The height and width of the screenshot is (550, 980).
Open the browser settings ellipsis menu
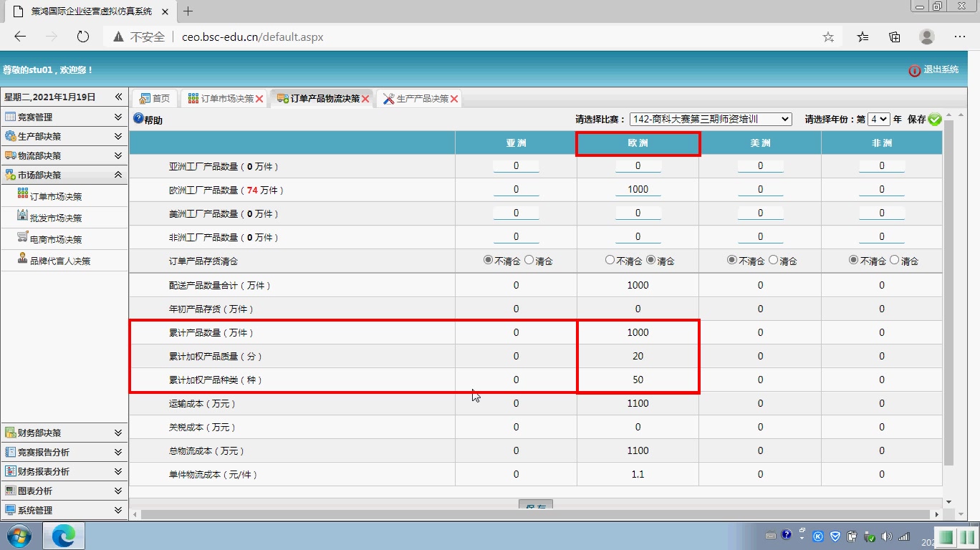(x=960, y=37)
